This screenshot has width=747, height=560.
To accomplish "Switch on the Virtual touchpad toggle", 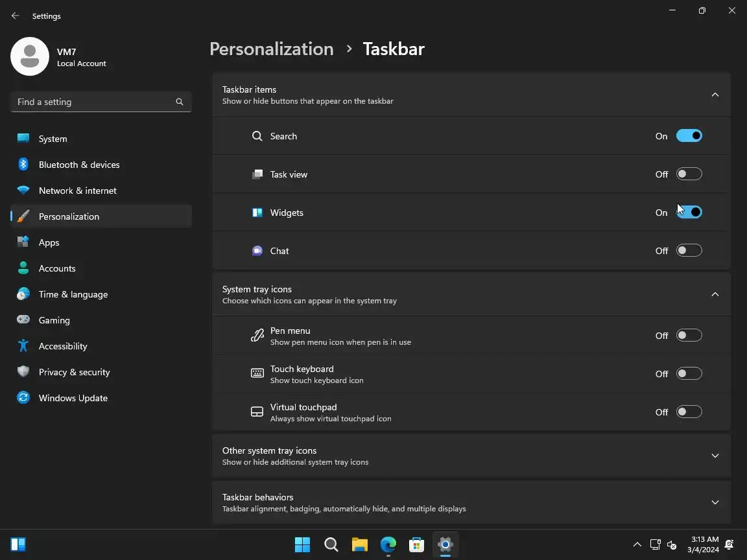I will click(x=689, y=412).
